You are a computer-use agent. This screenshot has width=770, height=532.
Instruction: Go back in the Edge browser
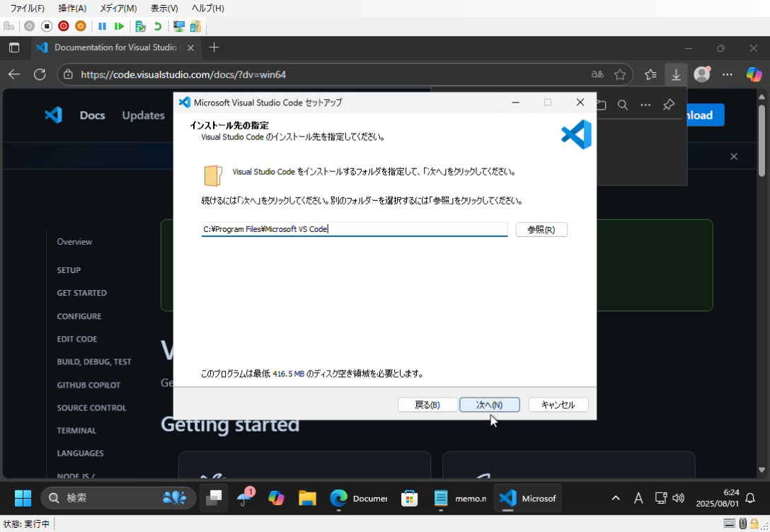pyautogui.click(x=14, y=74)
